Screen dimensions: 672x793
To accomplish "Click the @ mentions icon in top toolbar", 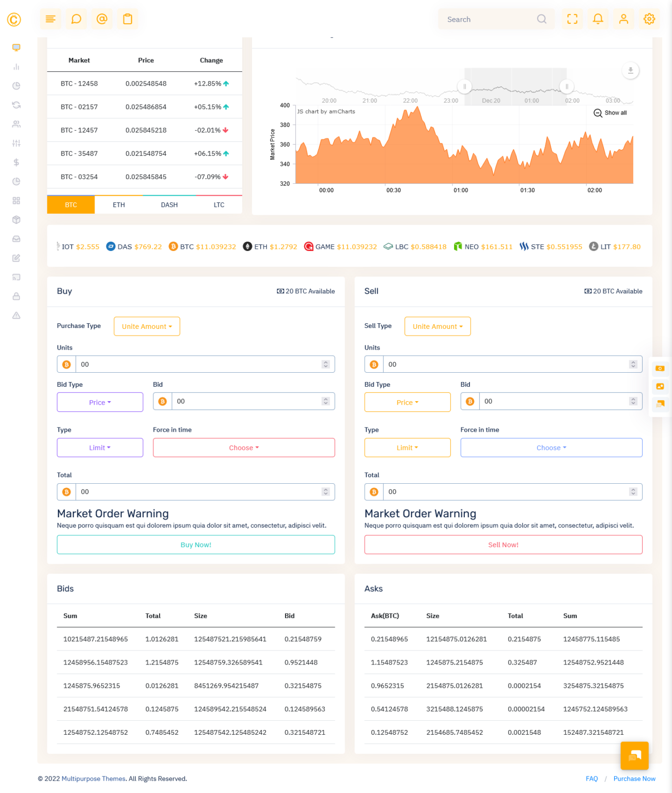I will (102, 19).
